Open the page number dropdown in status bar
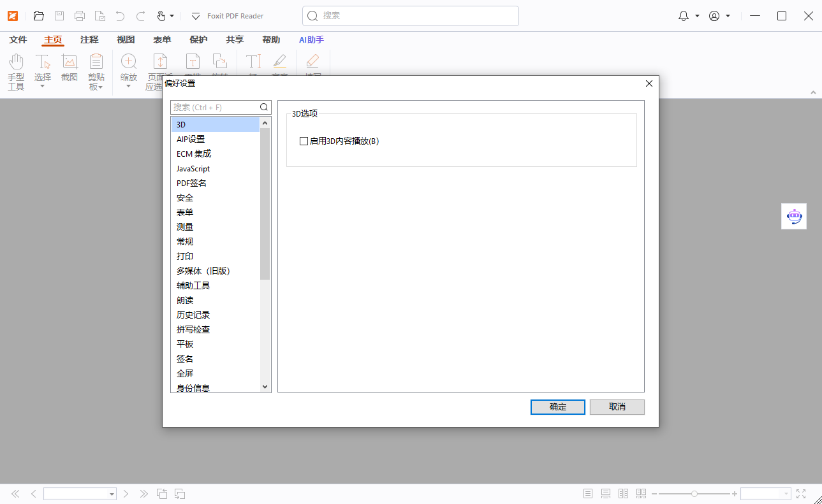 point(111,493)
